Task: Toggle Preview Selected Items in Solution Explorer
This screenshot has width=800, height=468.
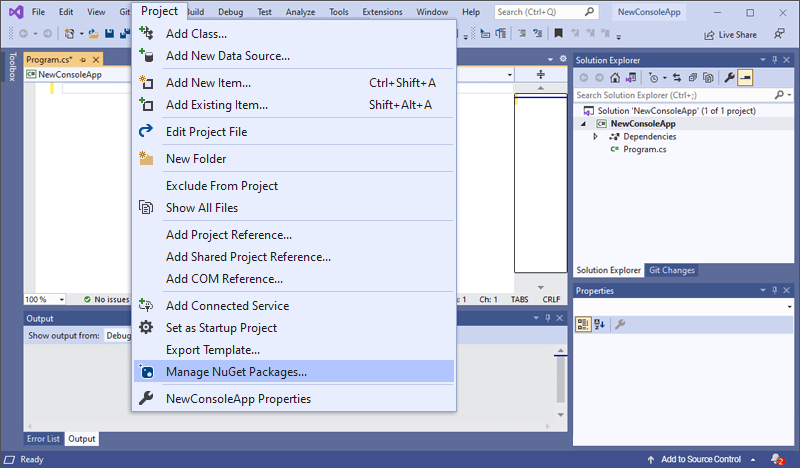Action: pos(745,78)
